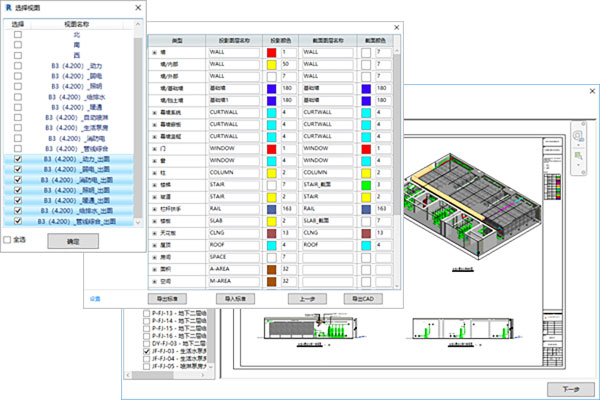Click the Revit icon in the 选择视图 title bar
This screenshot has height=400, width=600.
click(x=7, y=8)
